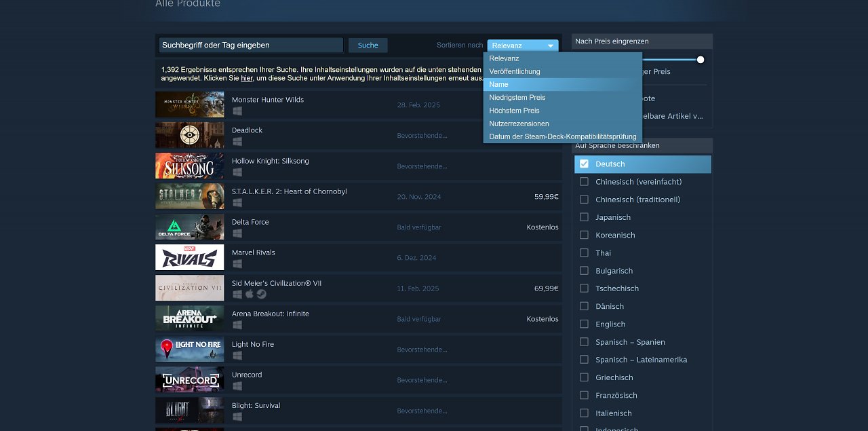Open Deadlock game thumbnail
The width and height of the screenshot is (868, 431).
click(x=189, y=135)
